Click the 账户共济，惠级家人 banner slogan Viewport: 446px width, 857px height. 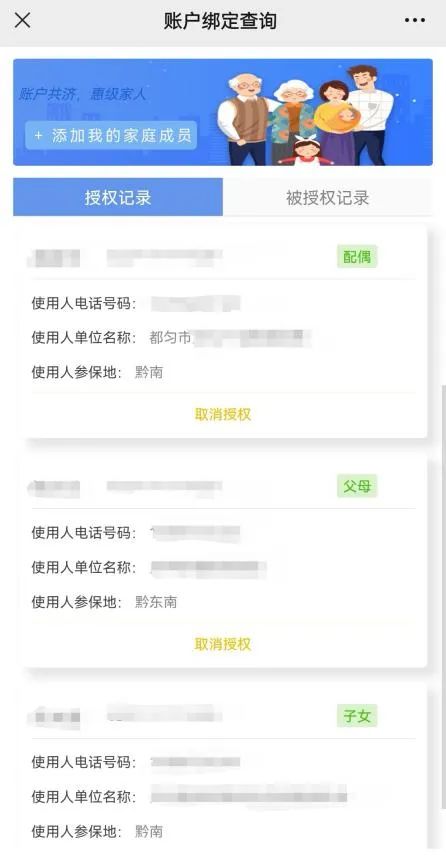click(x=83, y=94)
